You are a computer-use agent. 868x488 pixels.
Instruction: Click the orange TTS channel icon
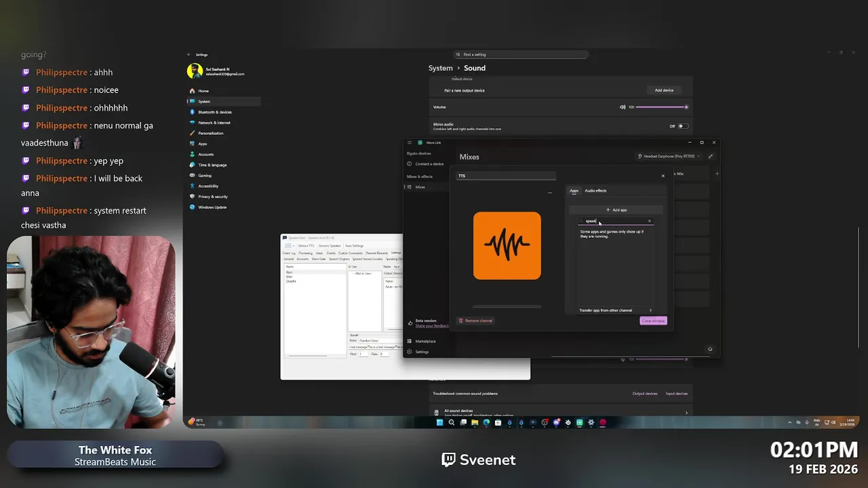[x=507, y=245]
